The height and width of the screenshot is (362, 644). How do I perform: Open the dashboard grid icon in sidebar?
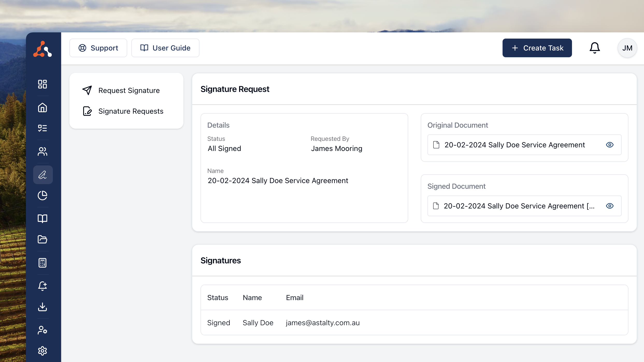coord(42,84)
